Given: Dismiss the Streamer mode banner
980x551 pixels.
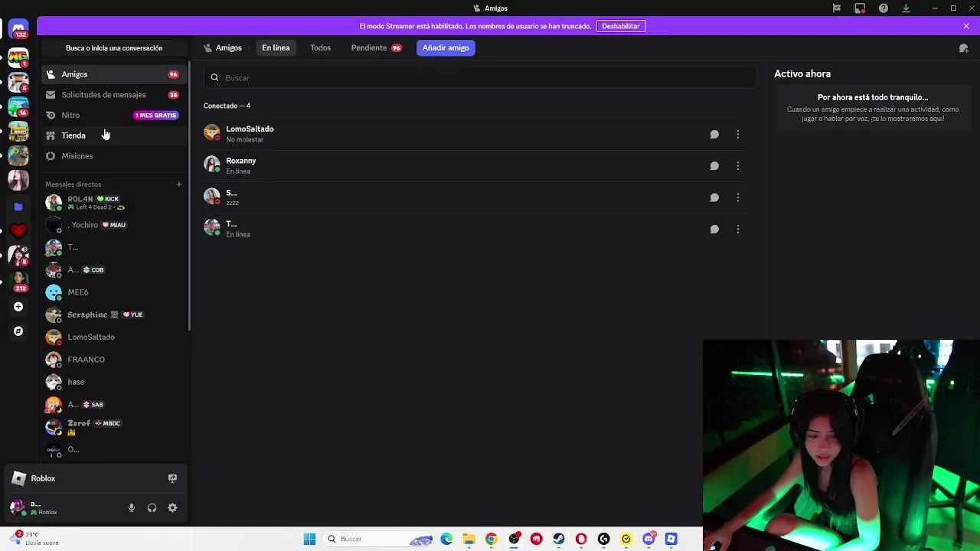Looking at the screenshot, I should pyautogui.click(x=966, y=26).
